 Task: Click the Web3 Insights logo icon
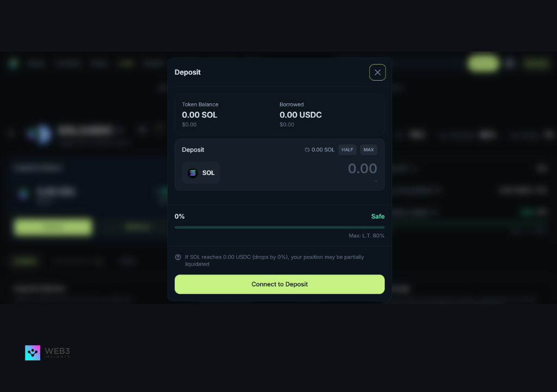point(33,353)
